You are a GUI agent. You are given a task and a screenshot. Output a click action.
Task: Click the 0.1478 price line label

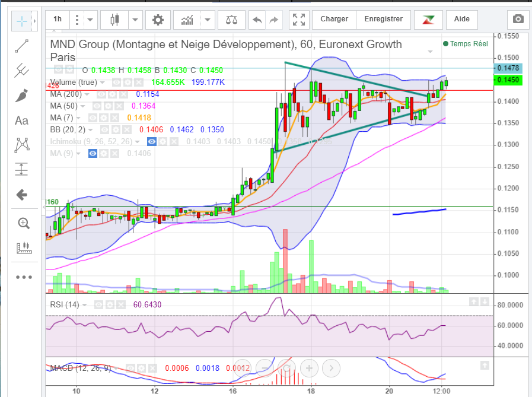pos(508,68)
